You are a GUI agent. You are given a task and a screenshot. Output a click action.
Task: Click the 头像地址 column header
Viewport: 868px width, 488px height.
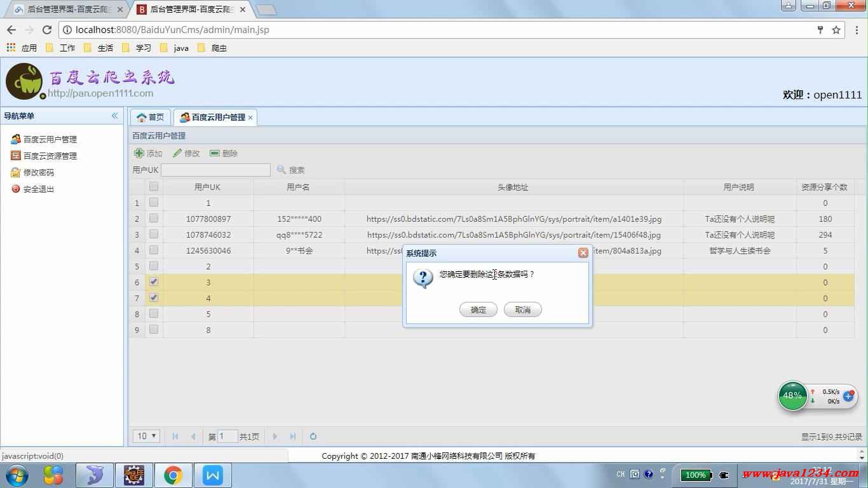click(513, 187)
